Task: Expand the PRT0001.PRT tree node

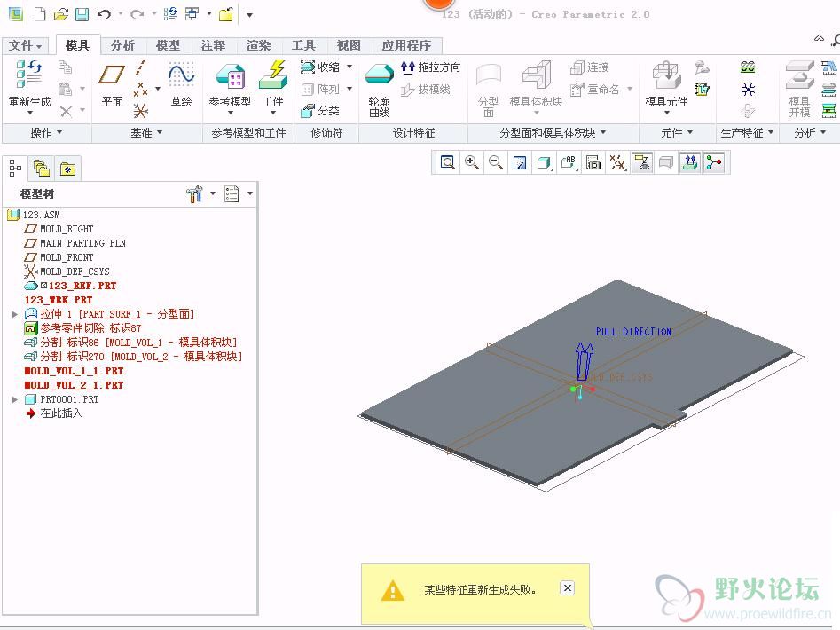Action: 14,399
